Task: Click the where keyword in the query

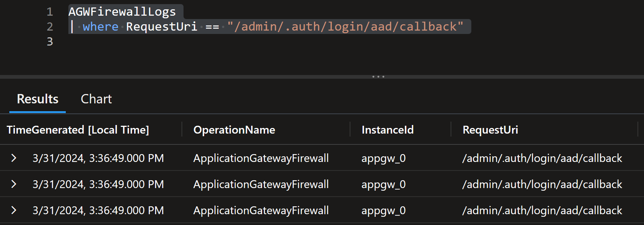Action: pos(101,26)
